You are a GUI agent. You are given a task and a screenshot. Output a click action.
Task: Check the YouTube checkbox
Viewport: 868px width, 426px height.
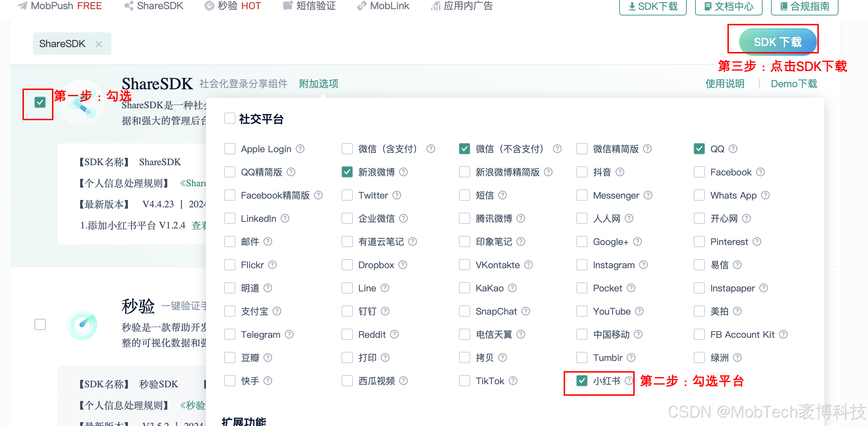pyautogui.click(x=582, y=311)
